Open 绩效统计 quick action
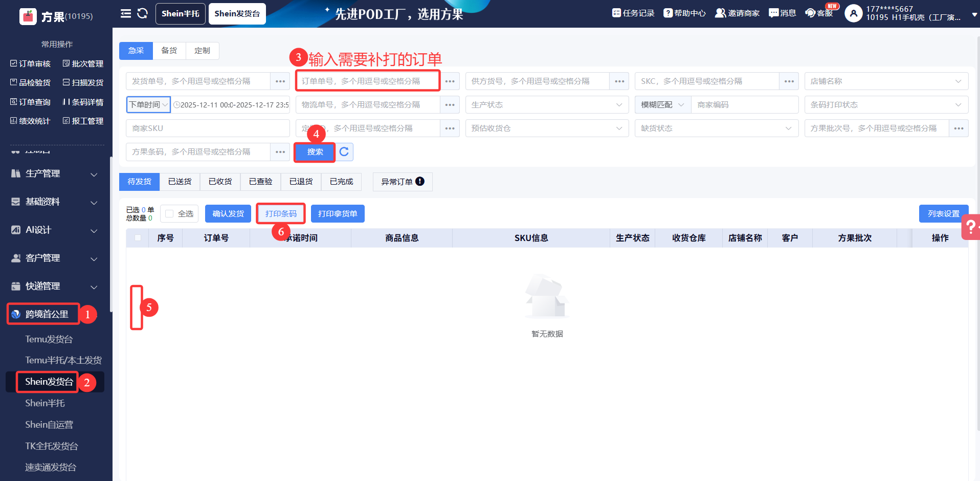Screen dimensions: 980x481 coord(31,121)
